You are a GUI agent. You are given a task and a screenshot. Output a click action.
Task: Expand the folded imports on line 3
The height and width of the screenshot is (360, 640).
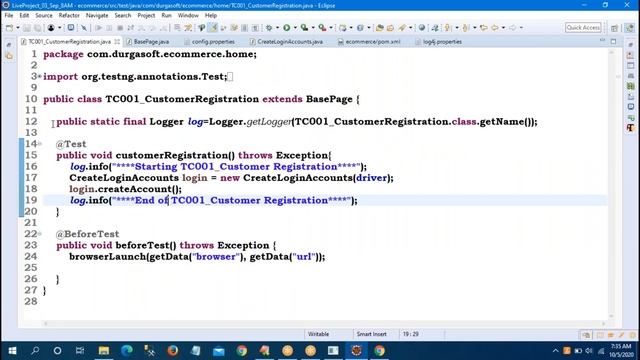(x=40, y=76)
